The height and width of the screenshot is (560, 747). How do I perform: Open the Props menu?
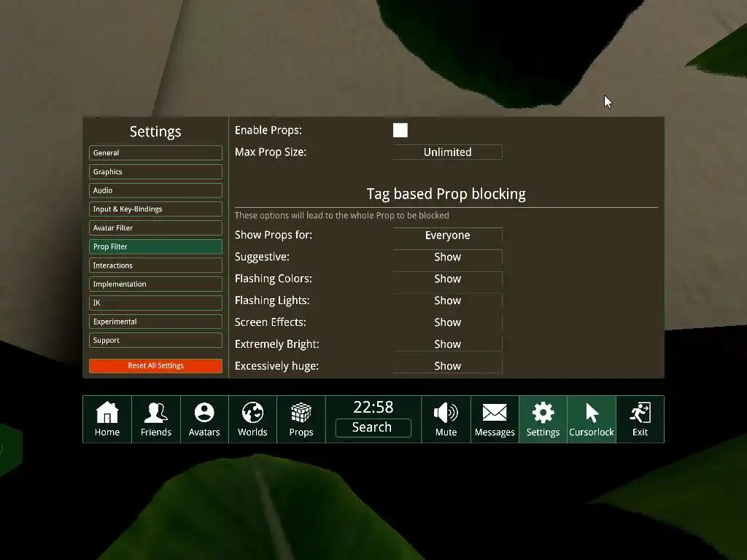[x=301, y=419]
